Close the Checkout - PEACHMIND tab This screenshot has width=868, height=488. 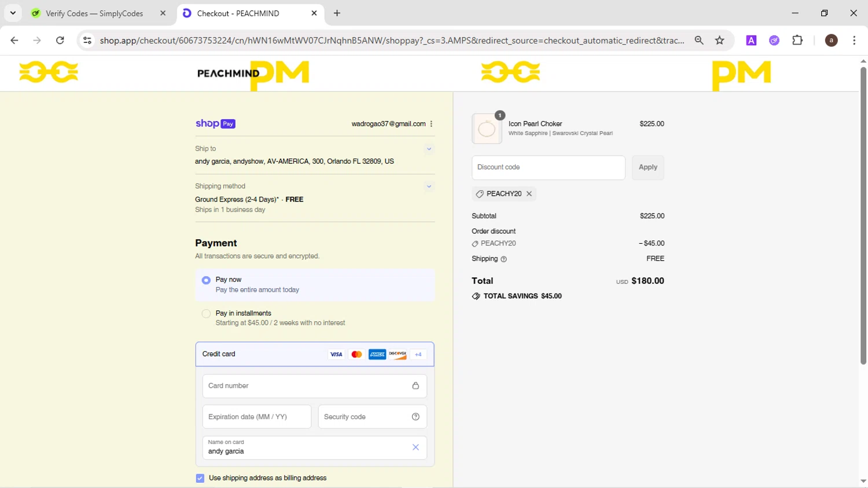314,13
